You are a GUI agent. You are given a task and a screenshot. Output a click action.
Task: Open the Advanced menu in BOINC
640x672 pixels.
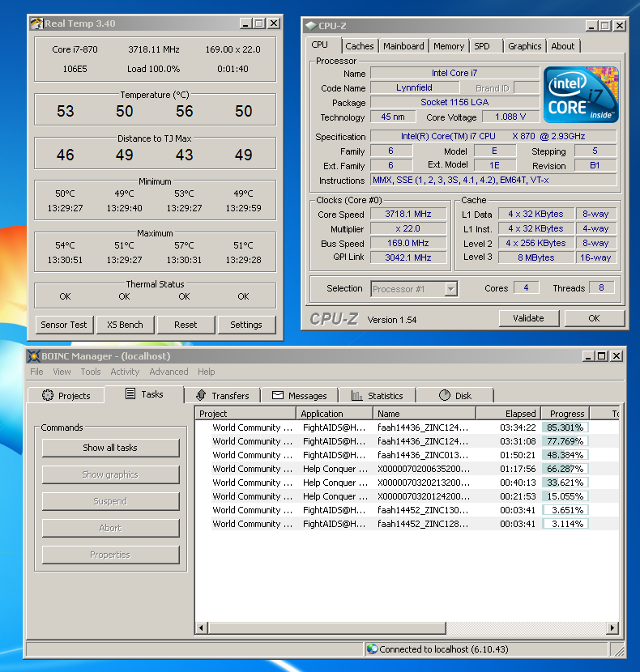point(169,372)
